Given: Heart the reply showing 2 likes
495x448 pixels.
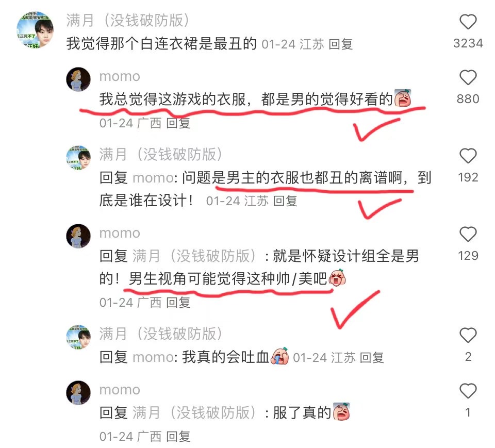Looking at the screenshot, I should pos(468,335).
